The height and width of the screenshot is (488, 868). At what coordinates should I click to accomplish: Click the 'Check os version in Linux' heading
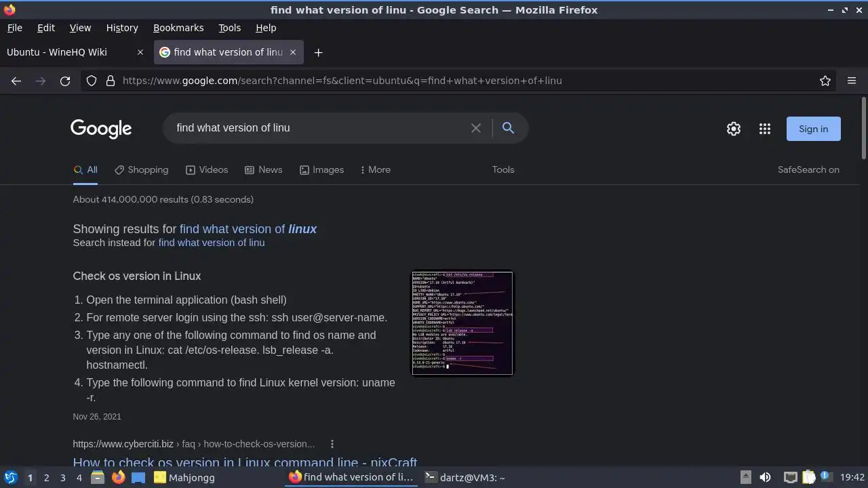(137, 277)
